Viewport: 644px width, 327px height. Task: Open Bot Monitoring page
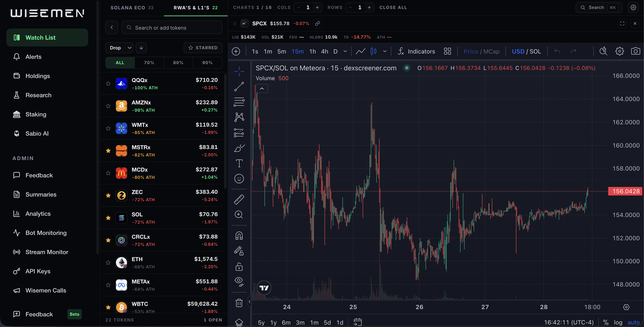pos(47,233)
